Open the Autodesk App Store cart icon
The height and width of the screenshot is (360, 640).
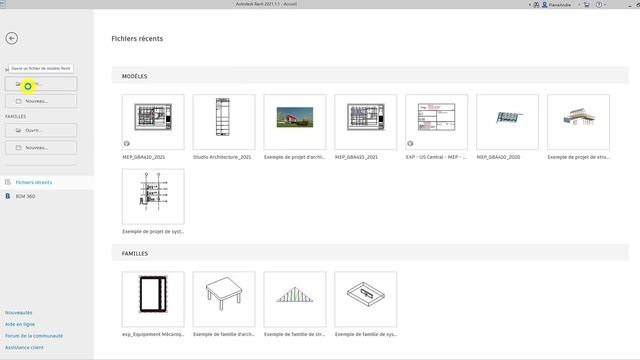(587, 4)
